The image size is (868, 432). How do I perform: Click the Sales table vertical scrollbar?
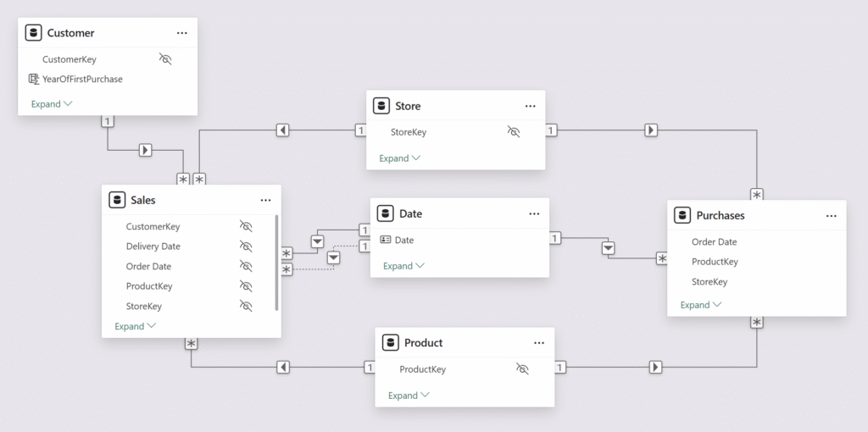(276, 263)
